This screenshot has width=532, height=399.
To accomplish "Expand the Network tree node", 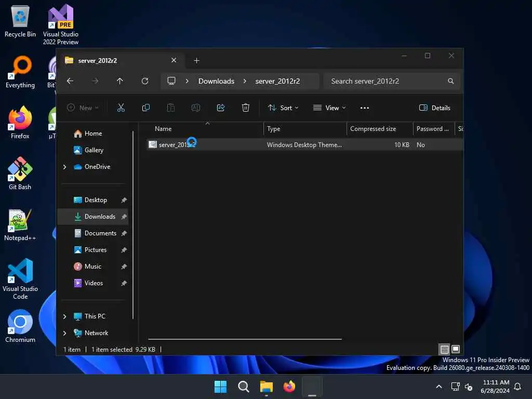I will click(64, 333).
